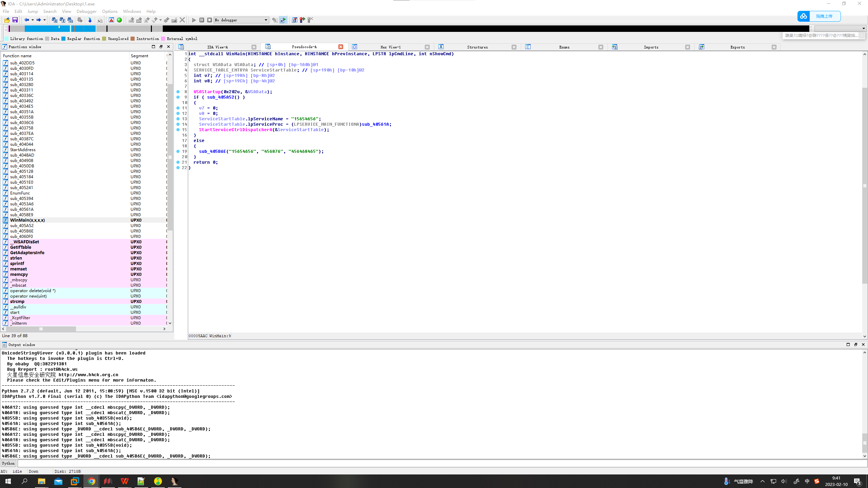Click sub_405B6E call in the pseudocode
The image size is (868, 488).
click(213, 151)
